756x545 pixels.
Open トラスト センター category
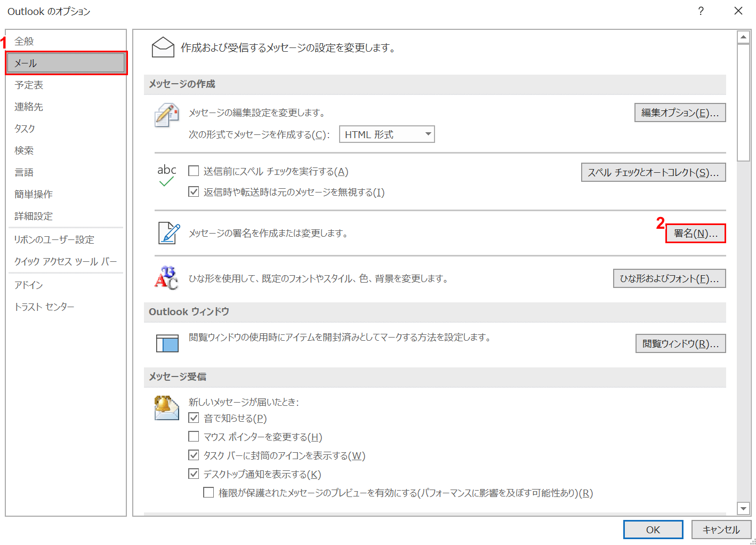tap(66, 307)
